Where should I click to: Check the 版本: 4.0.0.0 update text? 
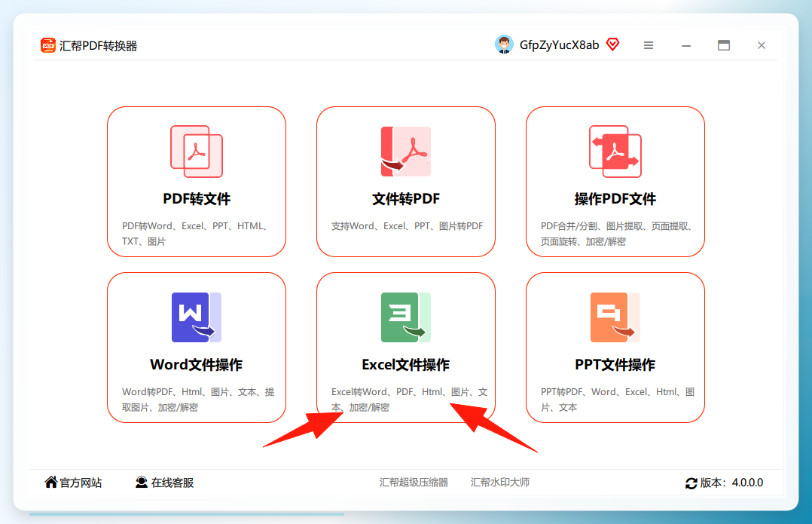click(x=731, y=483)
